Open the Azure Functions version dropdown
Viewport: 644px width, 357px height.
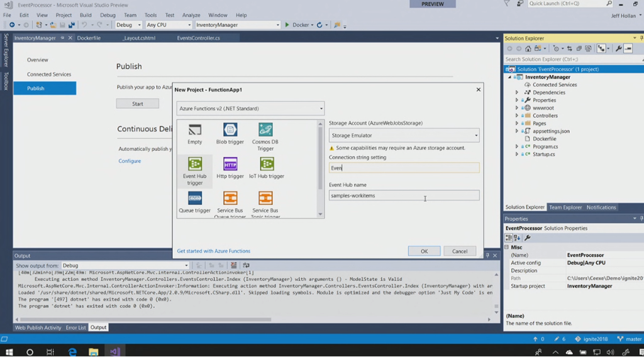tap(250, 109)
